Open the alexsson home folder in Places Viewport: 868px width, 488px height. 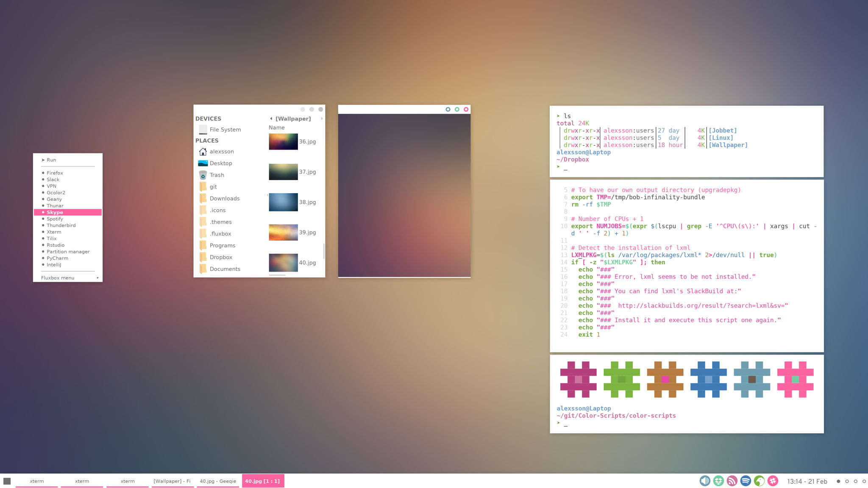coord(222,151)
